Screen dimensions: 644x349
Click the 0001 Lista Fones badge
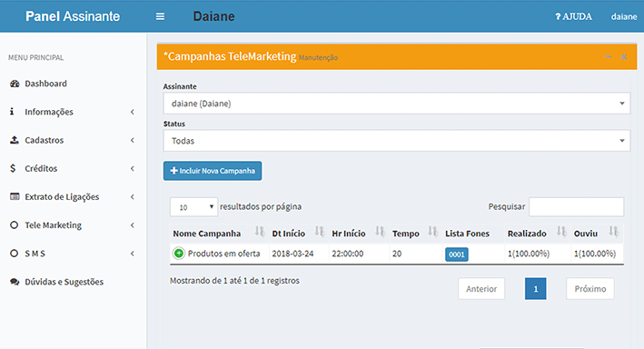pos(457,254)
